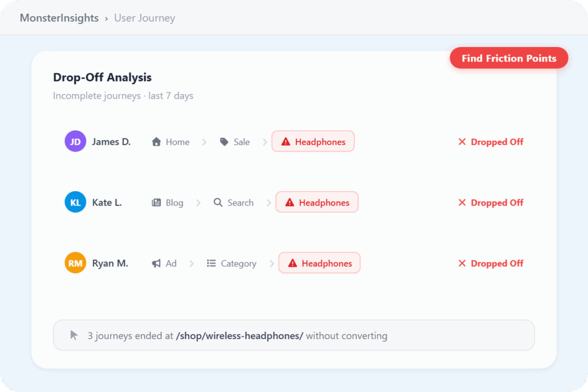Open the Headphones warning step in James's row
This screenshot has height=392, width=588.
tap(313, 142)
